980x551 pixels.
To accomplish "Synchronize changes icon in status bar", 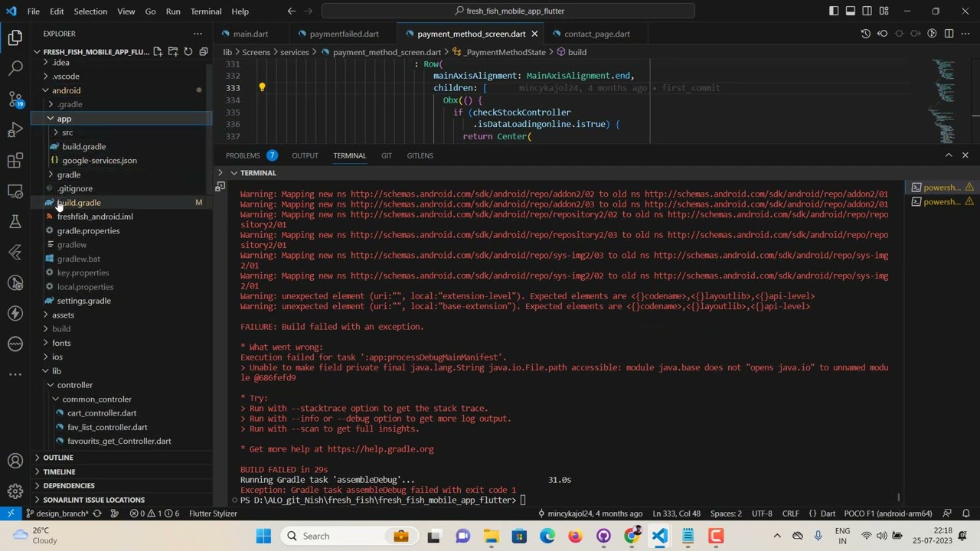I will (x=97, y=514).
